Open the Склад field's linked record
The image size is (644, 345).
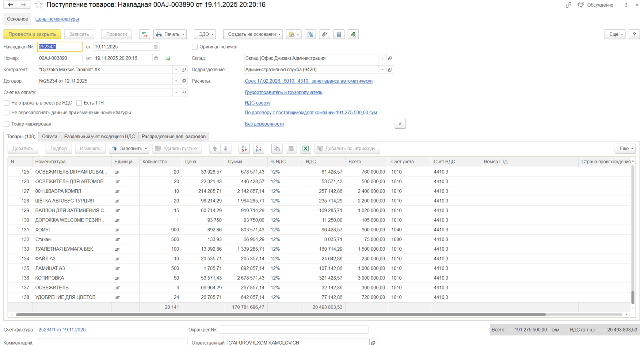pyautogui.click(x=390, y=58)
